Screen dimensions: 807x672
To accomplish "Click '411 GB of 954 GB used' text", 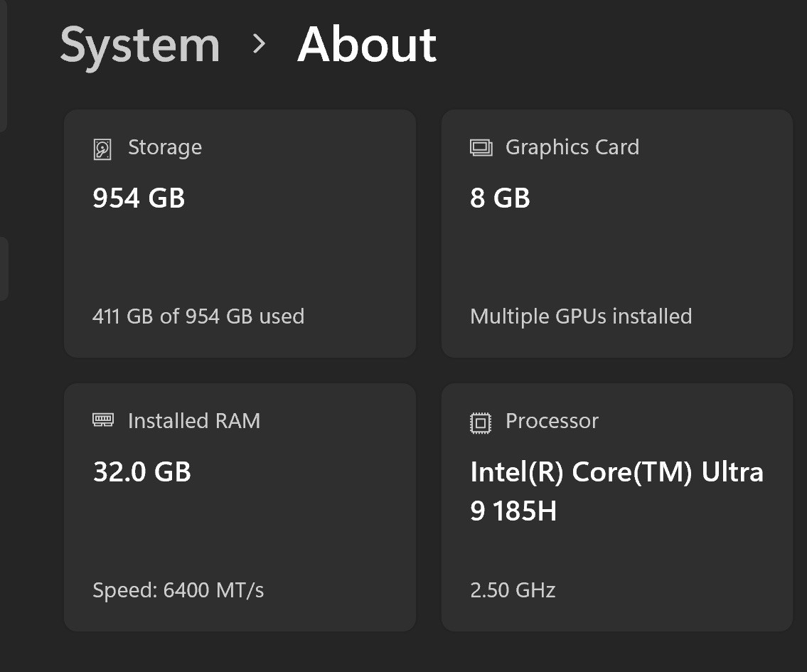I will 198,316.
